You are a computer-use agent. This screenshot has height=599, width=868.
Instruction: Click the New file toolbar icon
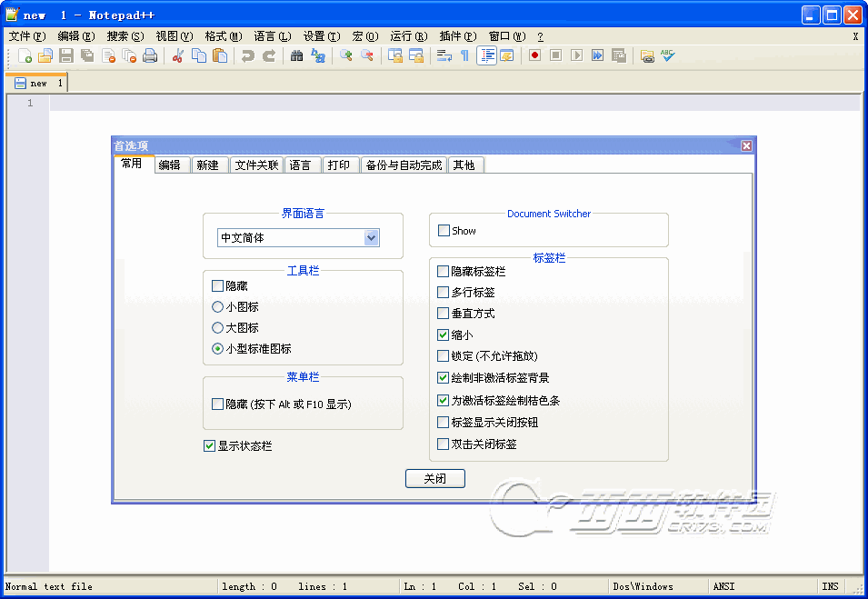coord(25,55)
